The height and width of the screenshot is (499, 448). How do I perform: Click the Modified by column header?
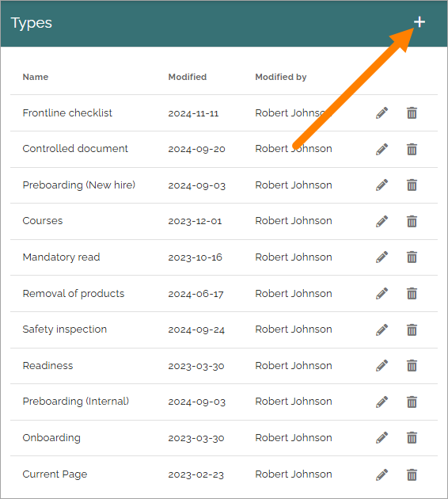click(281, 77)
